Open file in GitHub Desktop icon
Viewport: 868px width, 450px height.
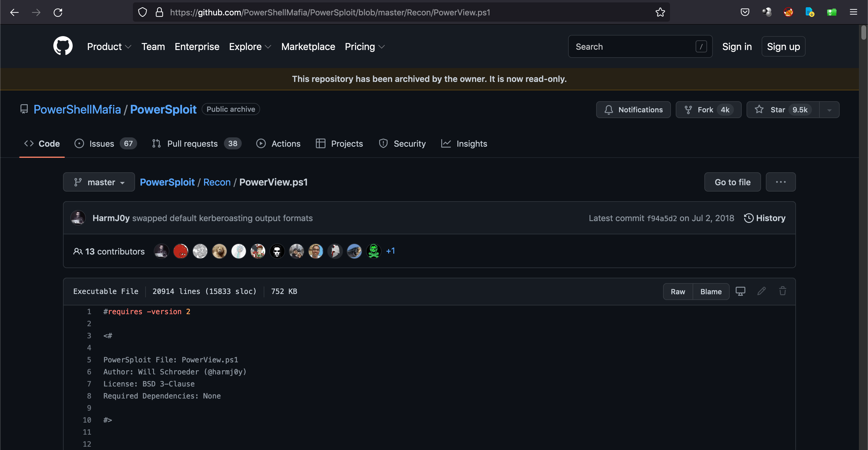click(x=740, y=291)
